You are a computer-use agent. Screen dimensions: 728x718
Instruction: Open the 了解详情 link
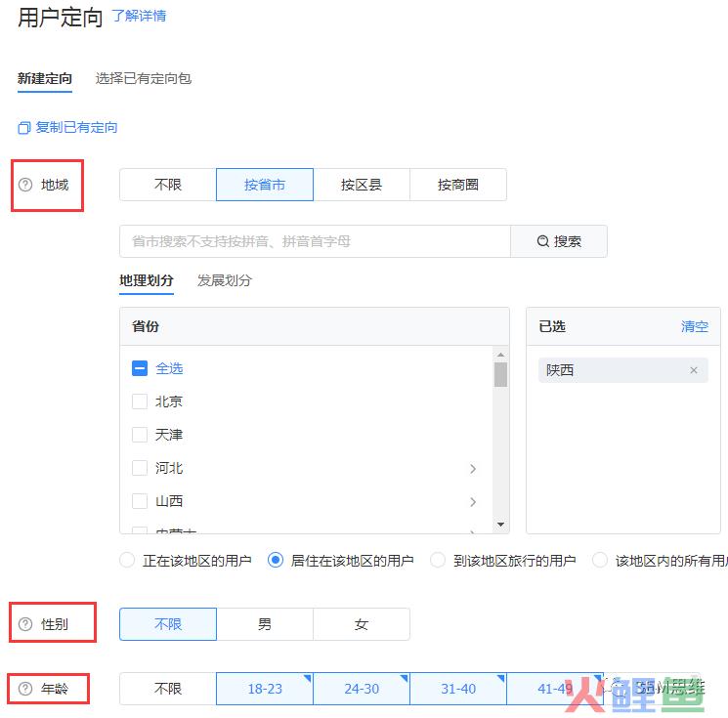(139, 16)
